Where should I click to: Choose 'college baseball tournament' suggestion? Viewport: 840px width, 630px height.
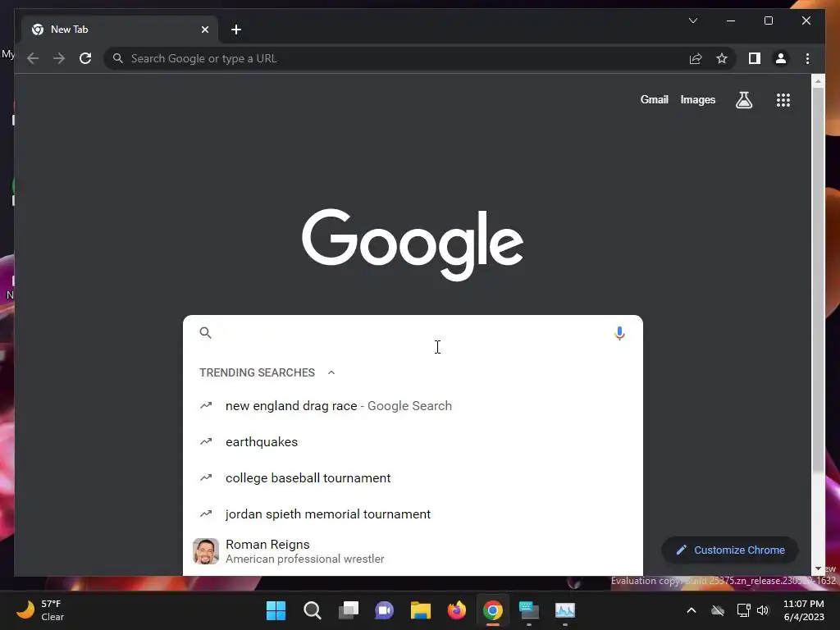click(413, 478)
